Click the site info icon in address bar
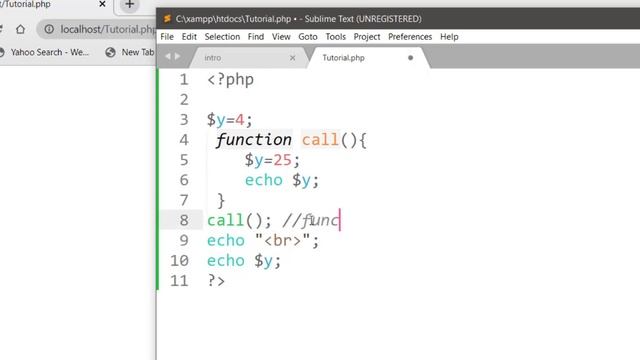Screen dimensions: 640x360 pyautogui.click(x=49, y=29)
